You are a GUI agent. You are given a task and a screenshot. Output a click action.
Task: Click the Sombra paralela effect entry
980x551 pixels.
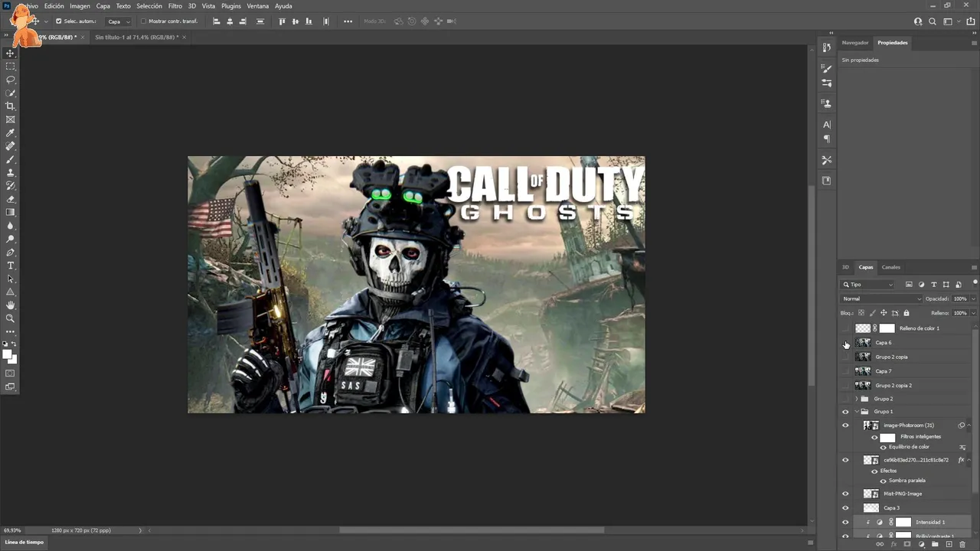[x=907, y=481]
